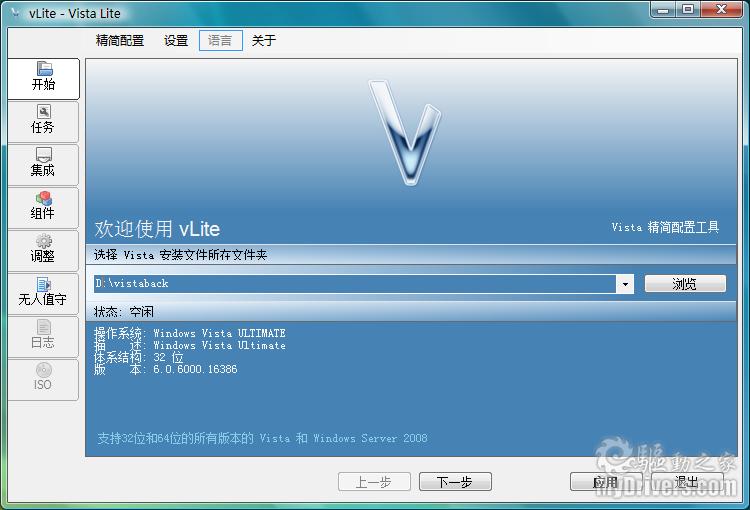This screenshot has height=510, width=750.
Task: Click the '欢迎使用 vLite' heading
Action: pyautogui.click(x=157, y=229)
